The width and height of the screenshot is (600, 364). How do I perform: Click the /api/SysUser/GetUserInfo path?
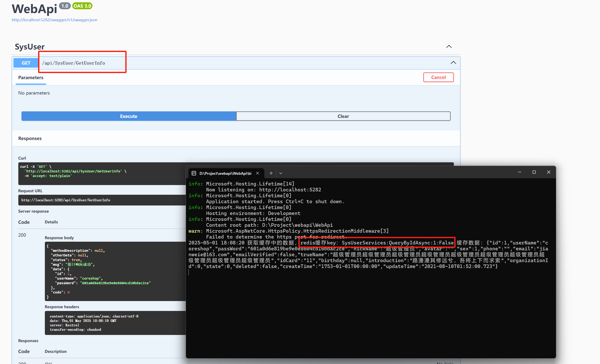tap(73, 63)
